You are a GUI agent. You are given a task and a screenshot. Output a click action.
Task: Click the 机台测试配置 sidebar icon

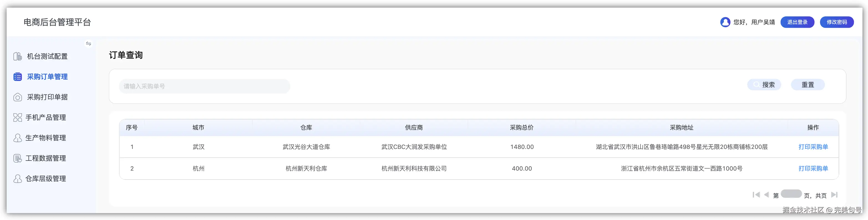[17, 56]
